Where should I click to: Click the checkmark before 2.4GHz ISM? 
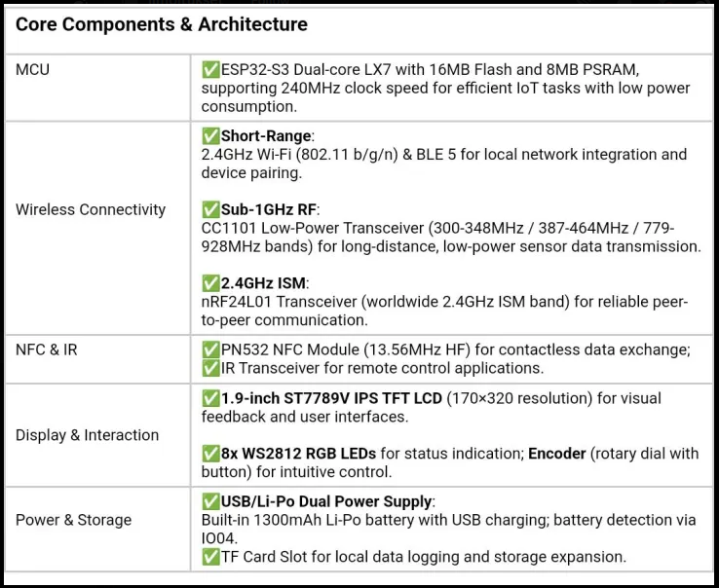[x=210, y=283]
